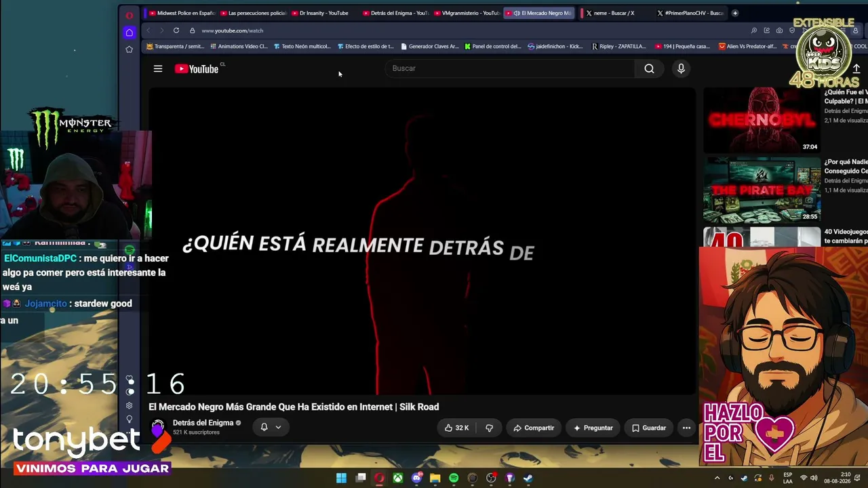Click the Detrás del Enigma channel avatar

pos(158,428)
